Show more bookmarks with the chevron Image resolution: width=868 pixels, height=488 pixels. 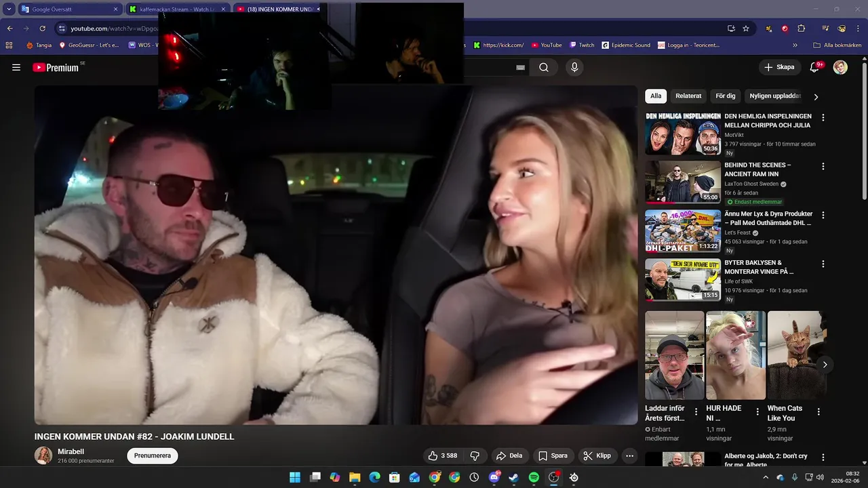[795, 45]
